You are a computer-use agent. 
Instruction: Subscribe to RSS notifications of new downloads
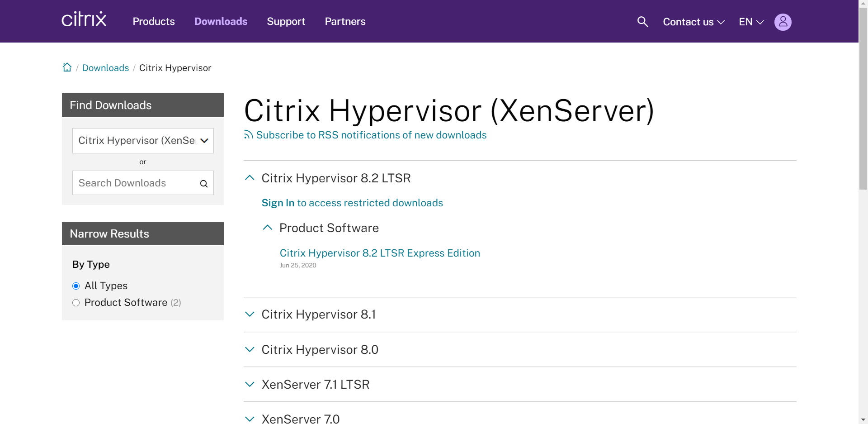point(371,135)
